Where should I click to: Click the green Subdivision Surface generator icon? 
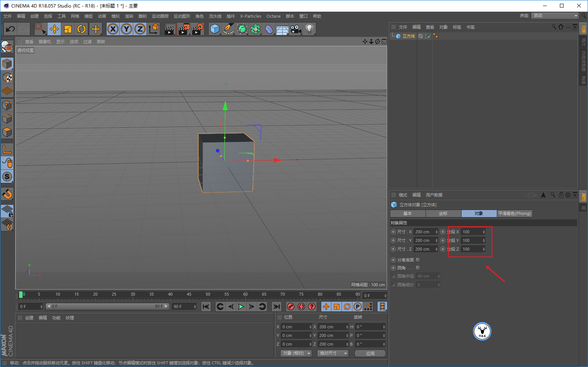(242, 29)
